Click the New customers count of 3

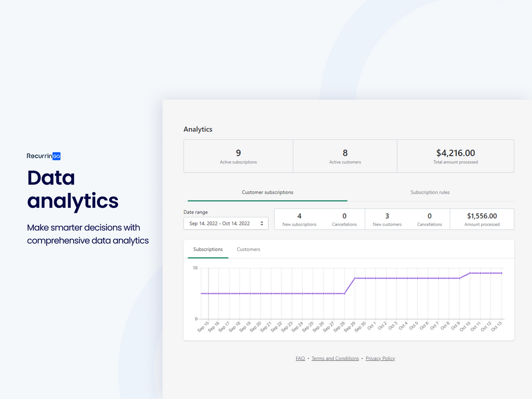(x=387, y=216)
